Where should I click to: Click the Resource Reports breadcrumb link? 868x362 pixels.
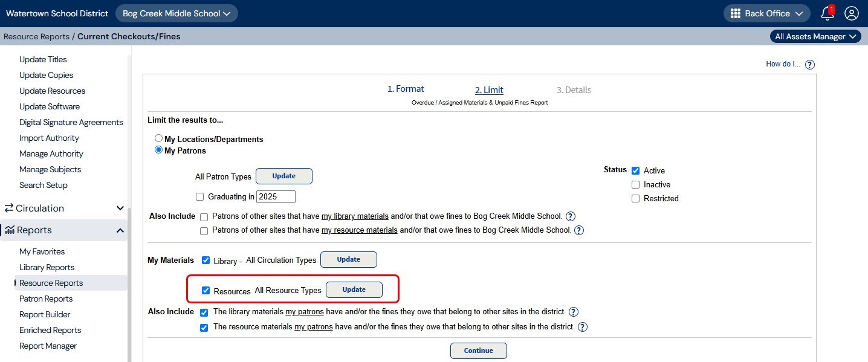click(37, 36)
